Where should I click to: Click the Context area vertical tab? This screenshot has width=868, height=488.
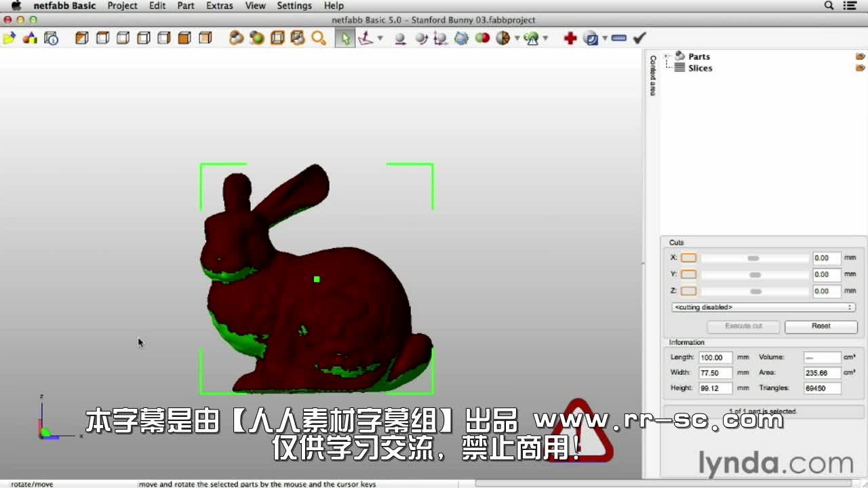pyautogui.click(x=653, y=75)
